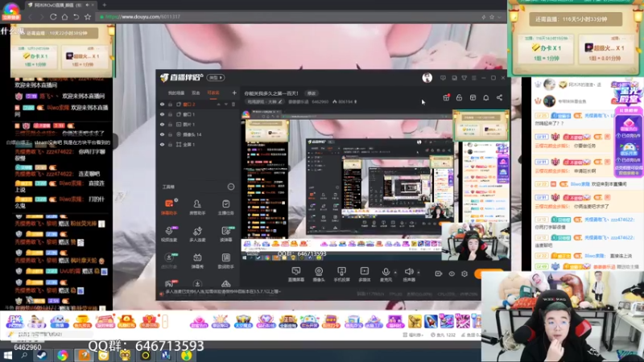Viewport: 644px width, 362px height.
Task: Open the notification bell in the companion window
Action: (x=486, y=97)
